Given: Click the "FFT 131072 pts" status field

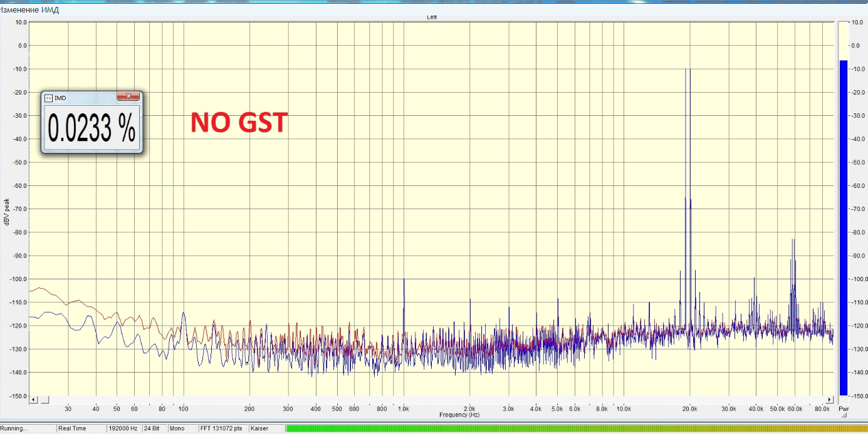Looking at the screenshot, I should pyautogui.click(x=223, y=429).
